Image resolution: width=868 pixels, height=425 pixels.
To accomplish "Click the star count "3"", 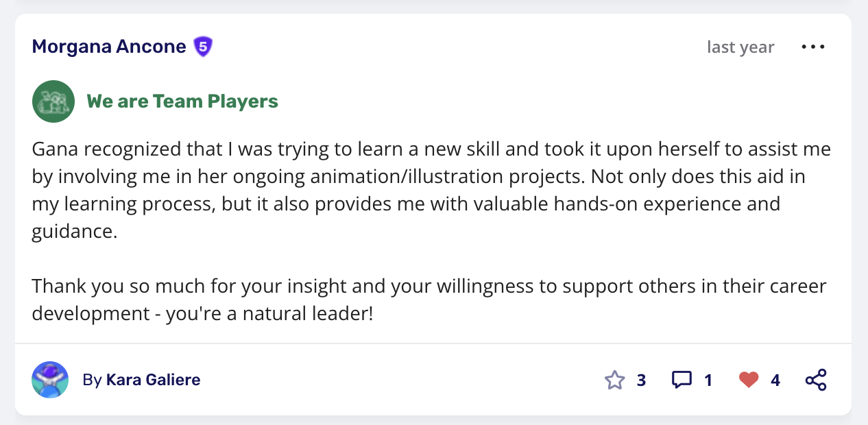I will point(641,380).
